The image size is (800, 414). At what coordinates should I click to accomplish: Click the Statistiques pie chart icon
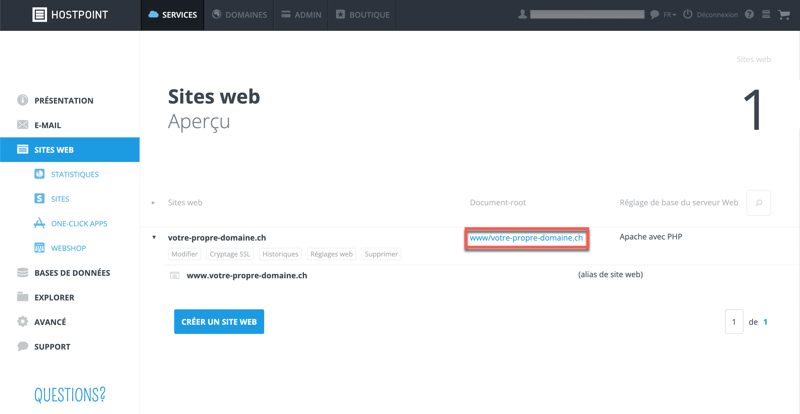coord(39,174)
